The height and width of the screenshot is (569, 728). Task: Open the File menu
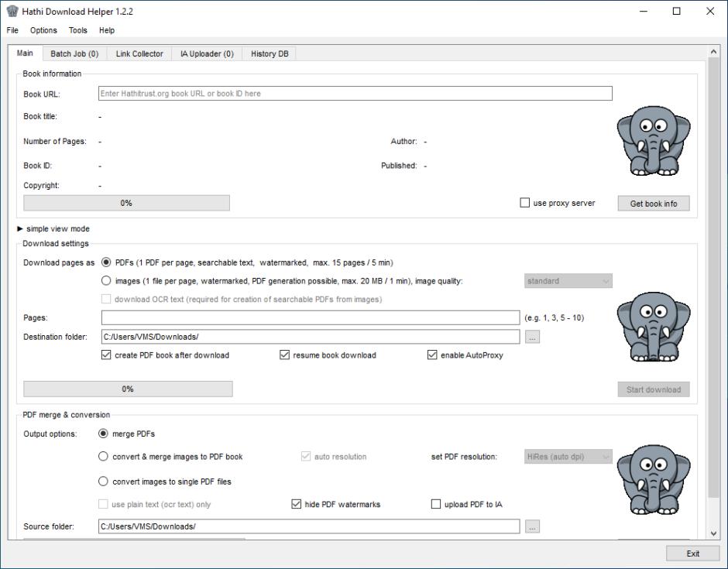12,30
